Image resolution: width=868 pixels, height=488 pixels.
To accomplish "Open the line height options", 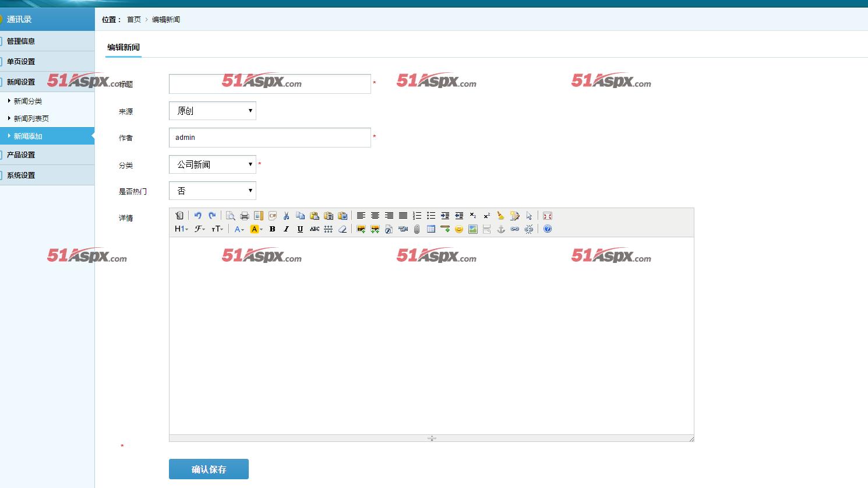I will 329,229.
